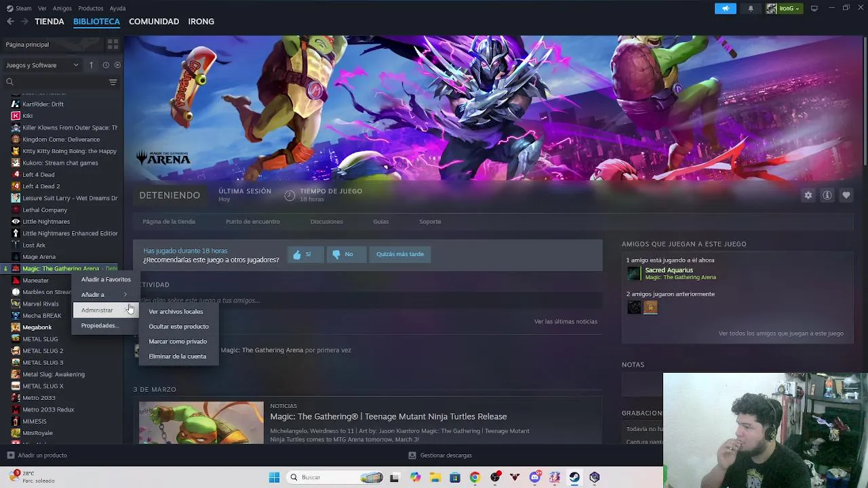868x488 pixels.
Task: Open Gestionar descargas
Action: 440,455
